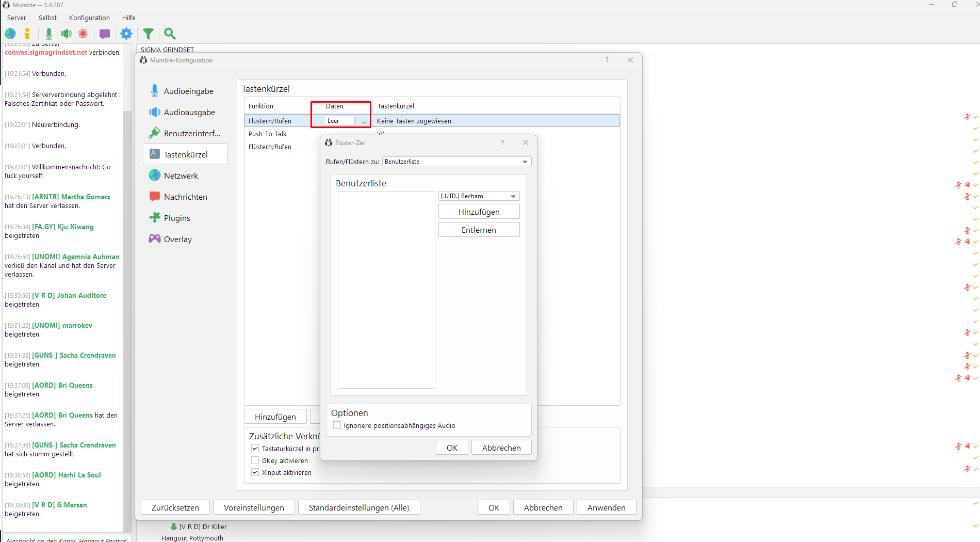Click the Audioeingabe microphone icon
The height and width of the screenshot is (542, 980).
[154, 91]
